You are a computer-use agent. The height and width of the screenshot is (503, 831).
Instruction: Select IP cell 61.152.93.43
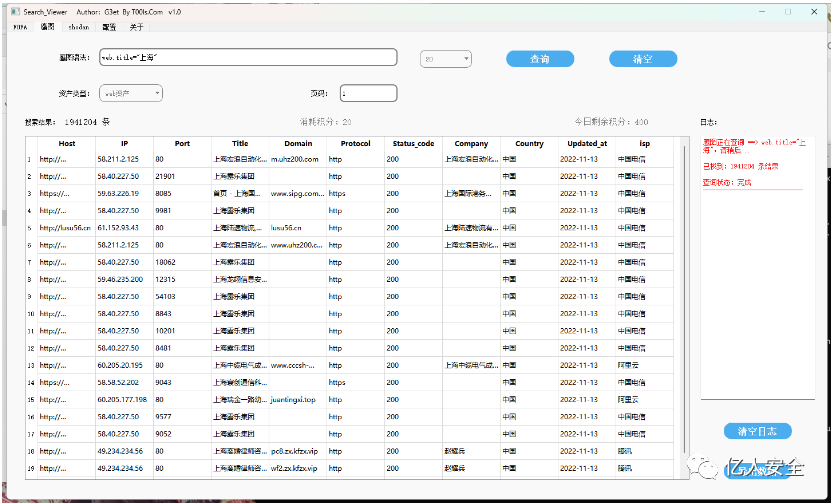[x=125, y=228]
